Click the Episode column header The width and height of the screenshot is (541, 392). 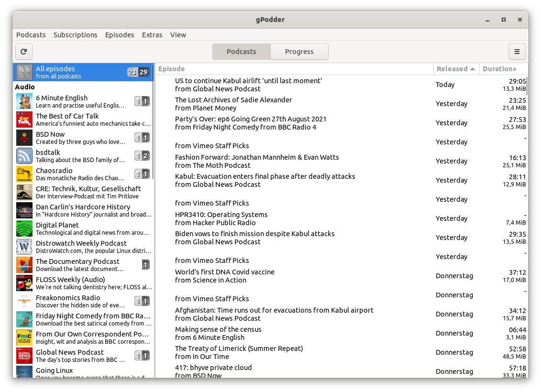[294, 69]
